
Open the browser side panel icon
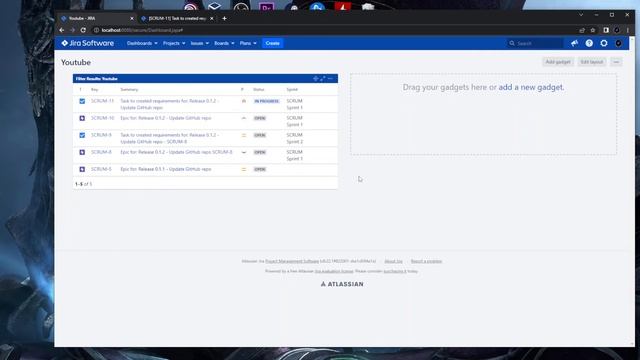(x=606, y=30)
